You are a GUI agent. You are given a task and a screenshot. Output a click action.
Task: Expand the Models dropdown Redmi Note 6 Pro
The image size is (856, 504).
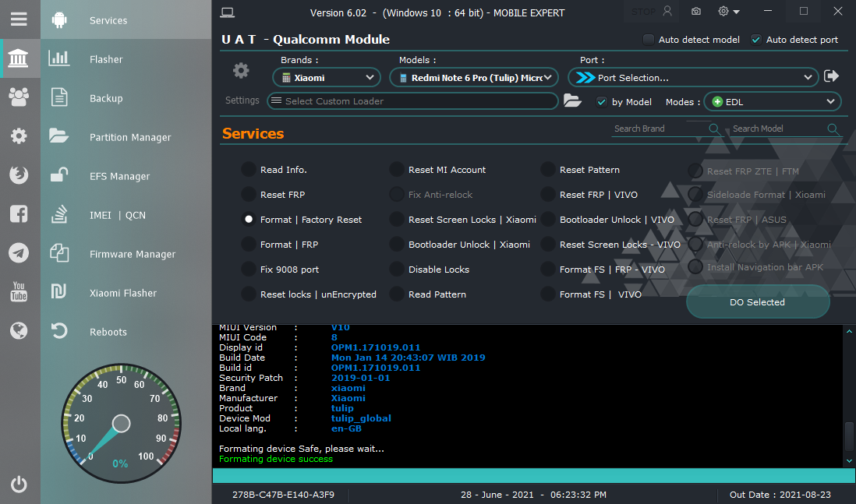pos(474,77)
